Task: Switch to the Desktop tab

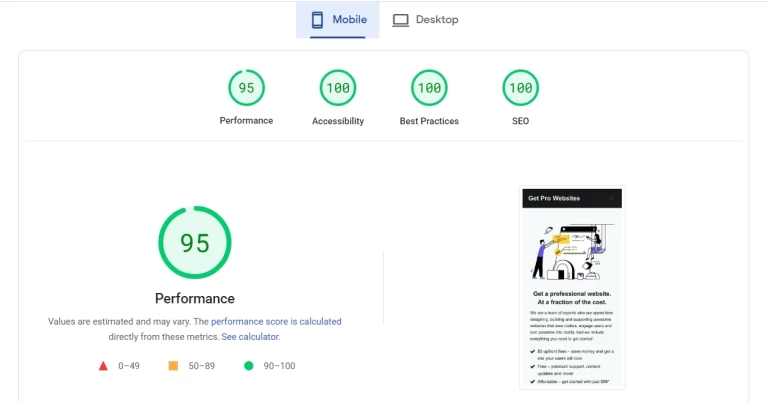Action: coord(425,20)
